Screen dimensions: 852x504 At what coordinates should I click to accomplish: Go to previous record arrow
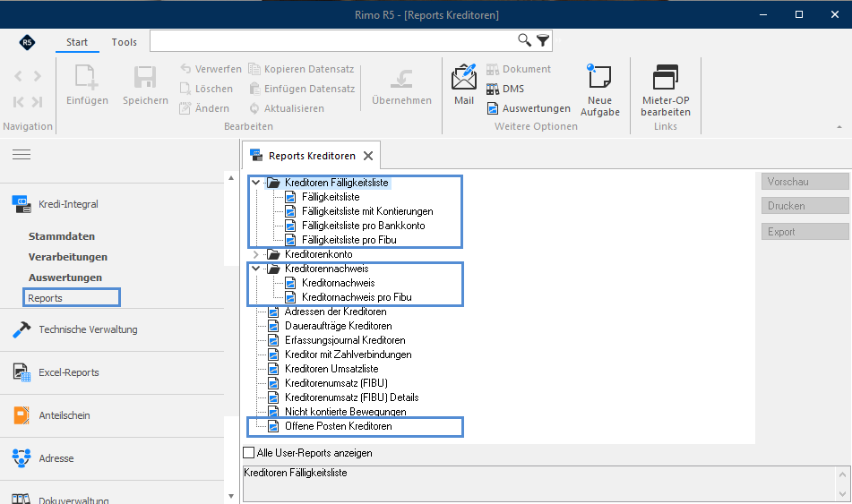(x=18, y=76)
